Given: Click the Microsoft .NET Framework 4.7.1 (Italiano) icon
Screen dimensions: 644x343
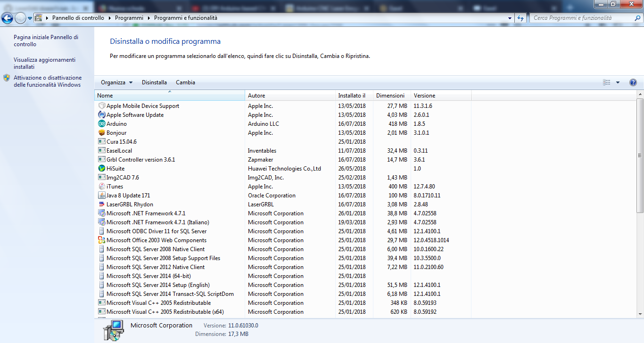Looking at the screenshot, I should point(101,222).
